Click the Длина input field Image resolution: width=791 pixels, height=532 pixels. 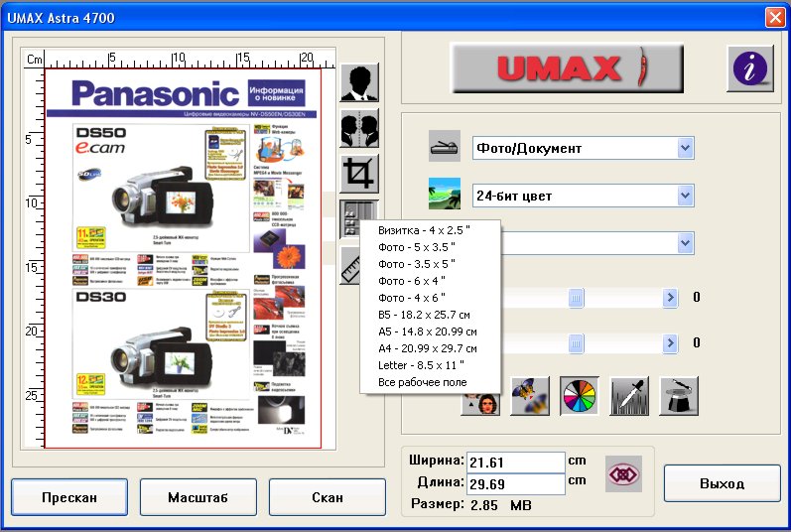(515, 484)
